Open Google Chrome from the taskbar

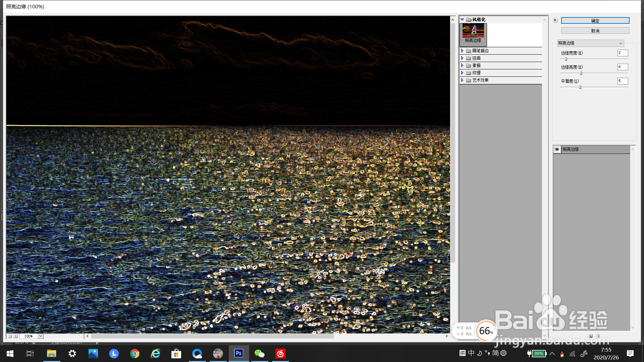(x=135, y=353)
